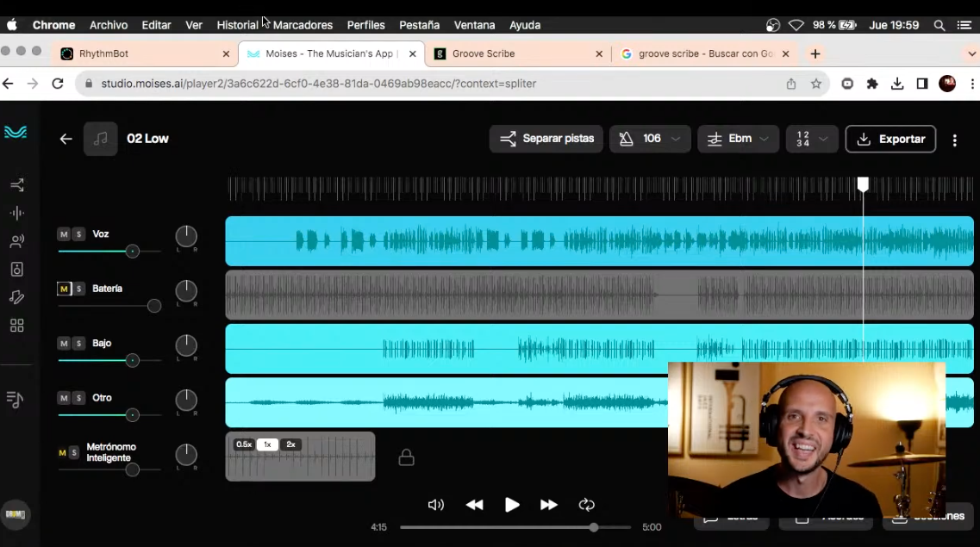Viewport: 980px width, 547px height.
Task: Set metronome to 2x
Action: 290,444
